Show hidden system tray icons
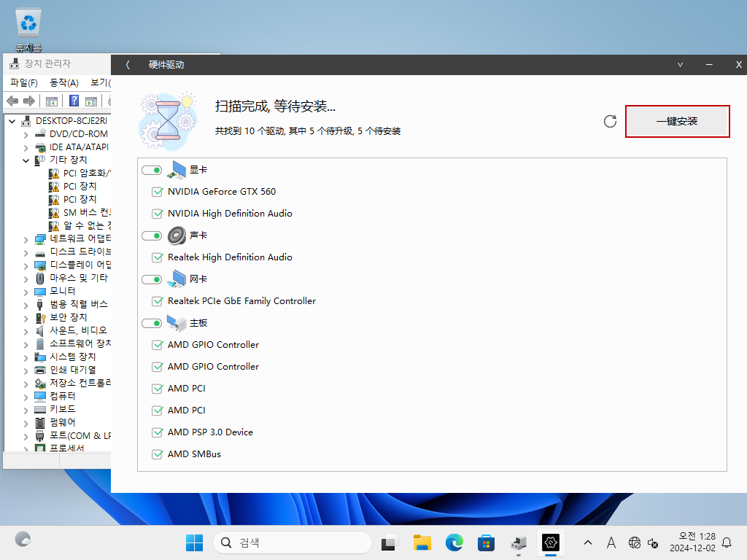The height and width of the screenshot is (560, 747). (588, 542)
